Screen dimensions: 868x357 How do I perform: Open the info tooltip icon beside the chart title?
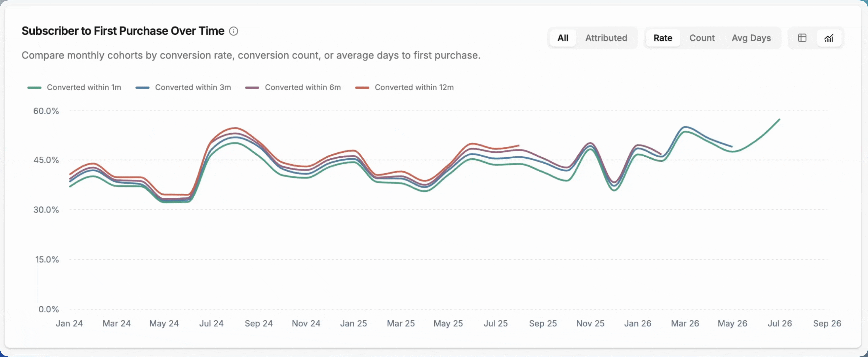click(x=234, y=31)
